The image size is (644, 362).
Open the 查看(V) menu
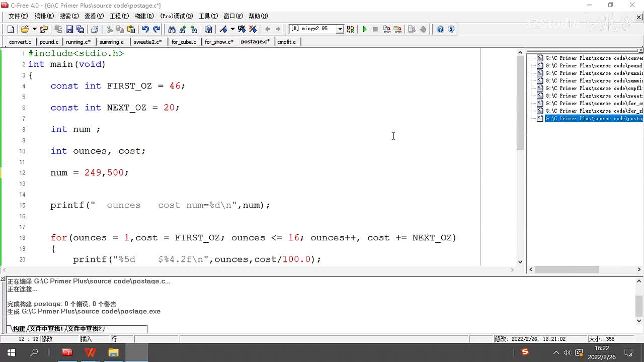click(x=94, y=16)
